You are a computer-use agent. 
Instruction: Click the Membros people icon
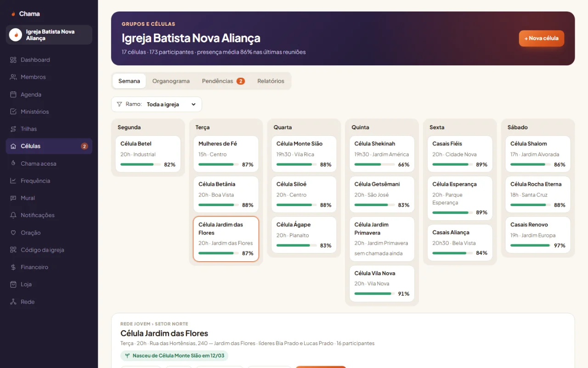coord(13,77)
